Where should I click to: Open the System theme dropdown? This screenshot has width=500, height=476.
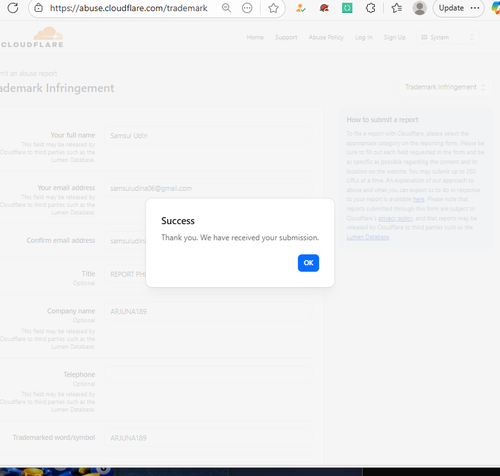448,37
